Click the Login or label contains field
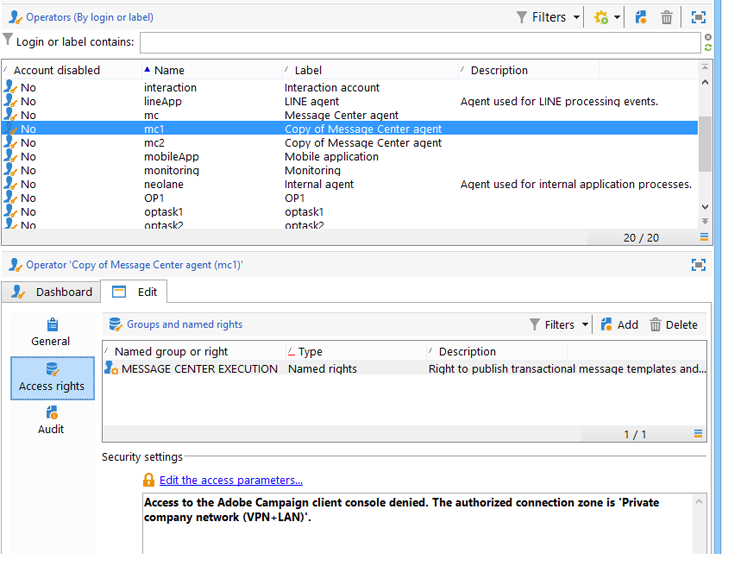Screen dimensions: 741x577 [420, 43]
